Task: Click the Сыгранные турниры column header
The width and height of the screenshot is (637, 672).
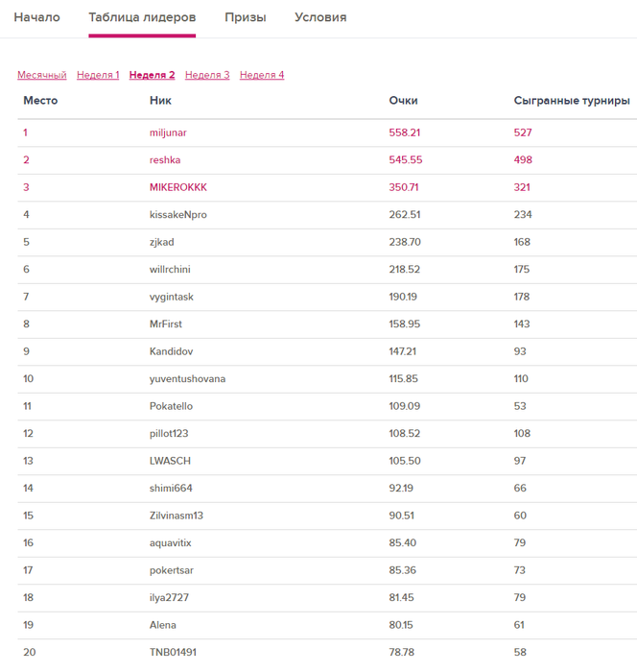Action: pyautogui.click(x=572, y=101)
